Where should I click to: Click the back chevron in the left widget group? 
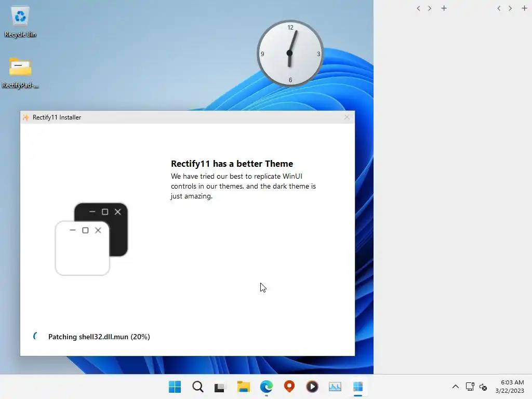418,8
